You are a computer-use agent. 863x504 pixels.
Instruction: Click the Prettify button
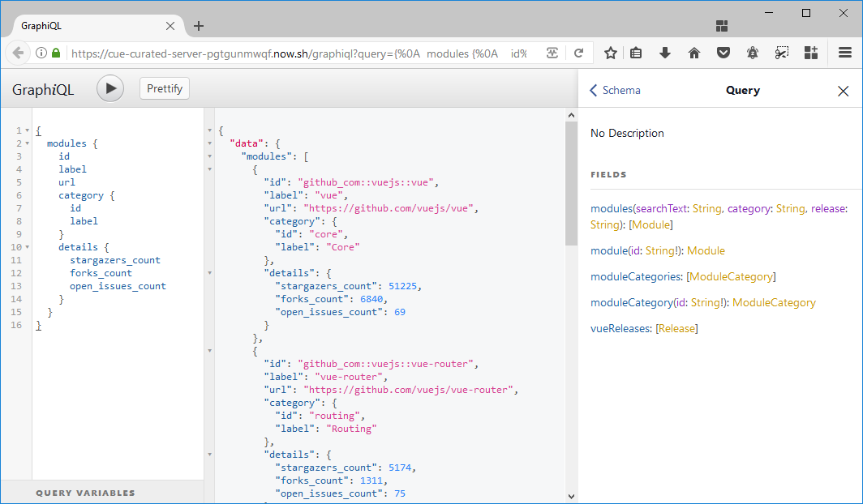[x=165, y=88]
